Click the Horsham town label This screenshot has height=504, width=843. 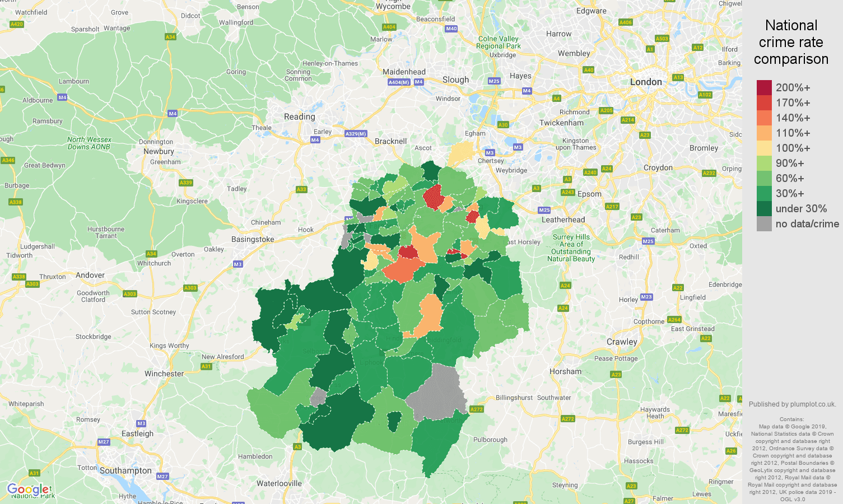click(x=566, y=371)
